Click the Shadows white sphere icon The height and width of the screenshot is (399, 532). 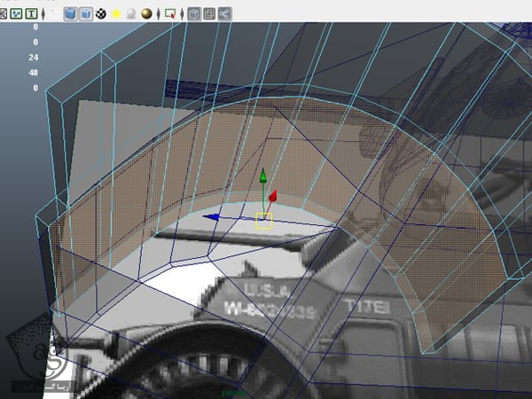pyautogui.click(x=129, y=13)
